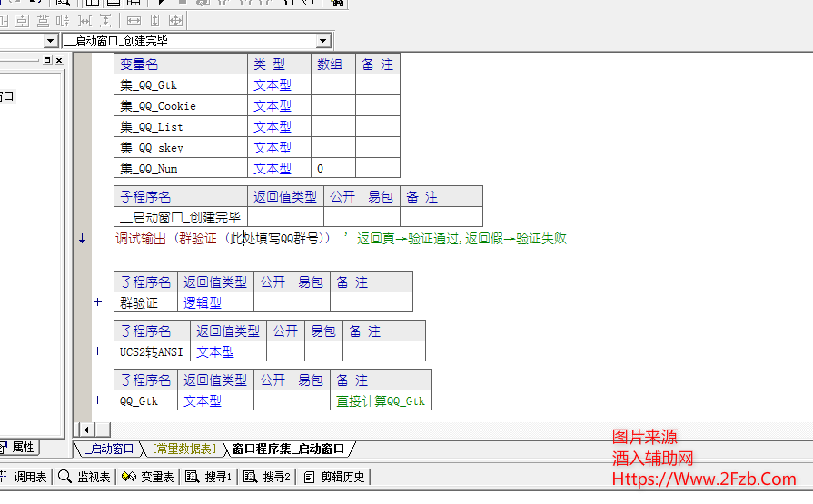Open the 监视表 watch panel
This screenshot has width=813, height=504.
point(84,477)
